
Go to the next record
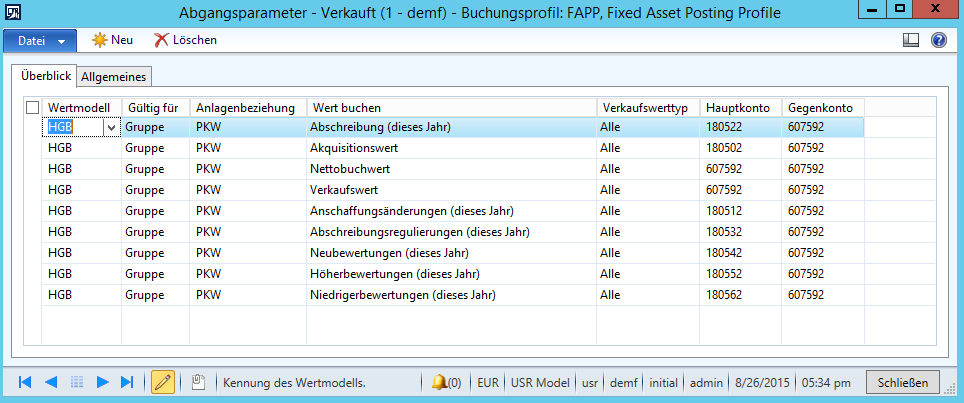[x=102, y=382]
